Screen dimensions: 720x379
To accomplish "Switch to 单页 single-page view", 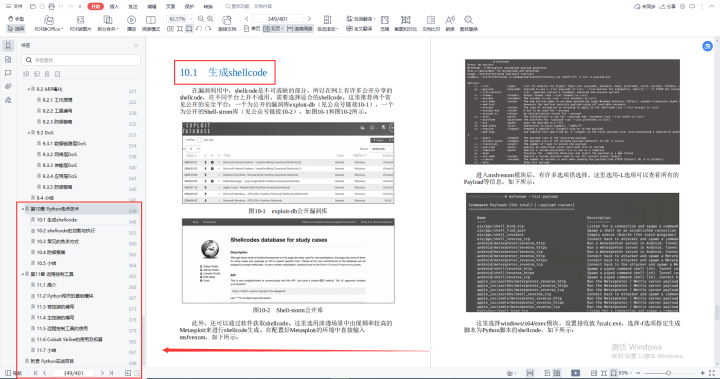I will [252, 28].
